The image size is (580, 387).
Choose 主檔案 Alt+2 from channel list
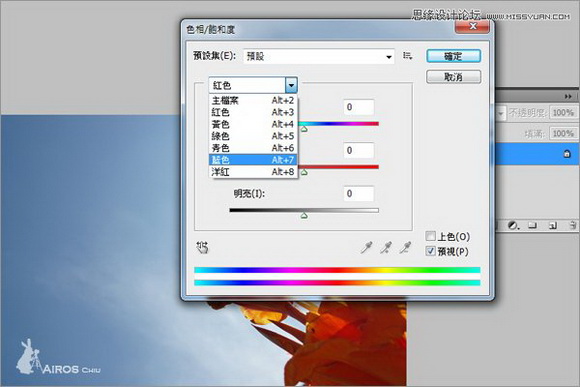[253, 100]
